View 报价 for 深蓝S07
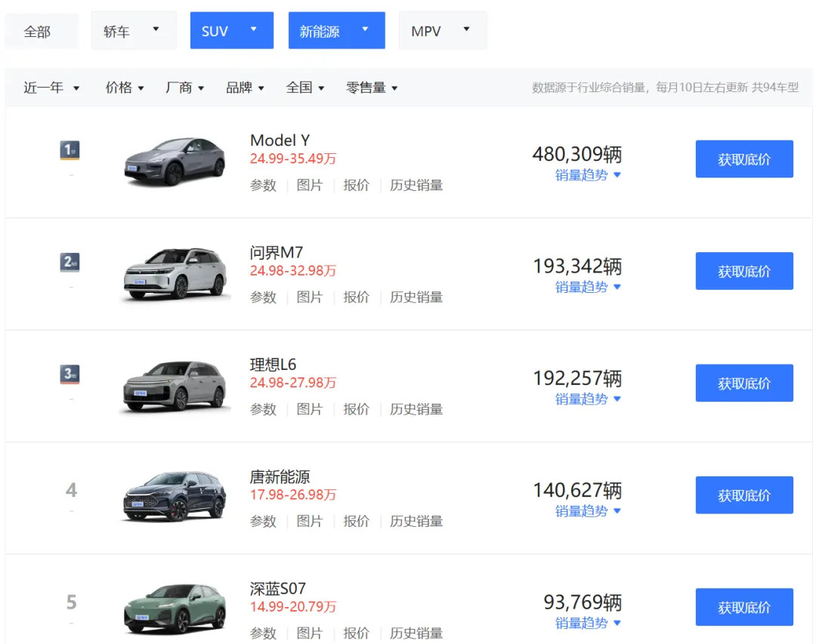 pyautogui.click(x=357, y=633)
